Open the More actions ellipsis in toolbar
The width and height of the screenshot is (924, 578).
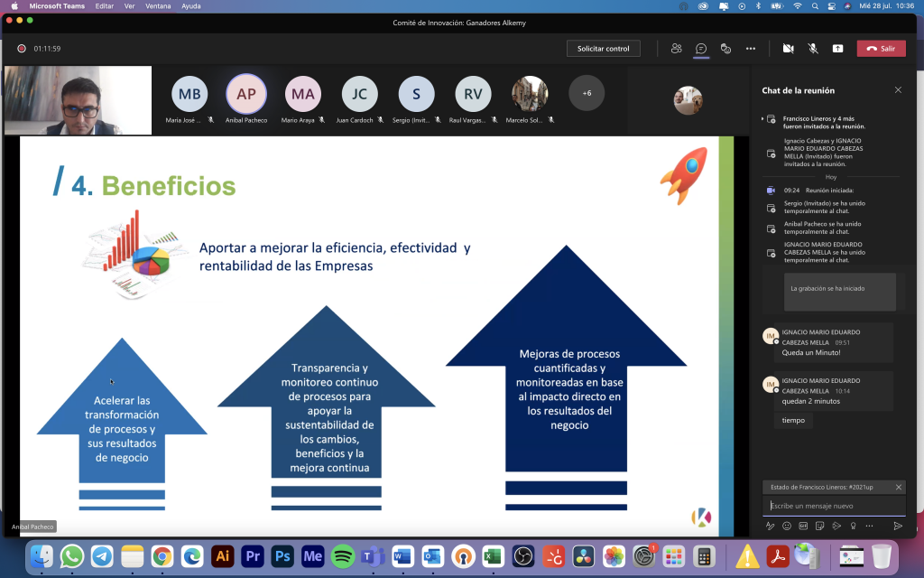[750, 49]
